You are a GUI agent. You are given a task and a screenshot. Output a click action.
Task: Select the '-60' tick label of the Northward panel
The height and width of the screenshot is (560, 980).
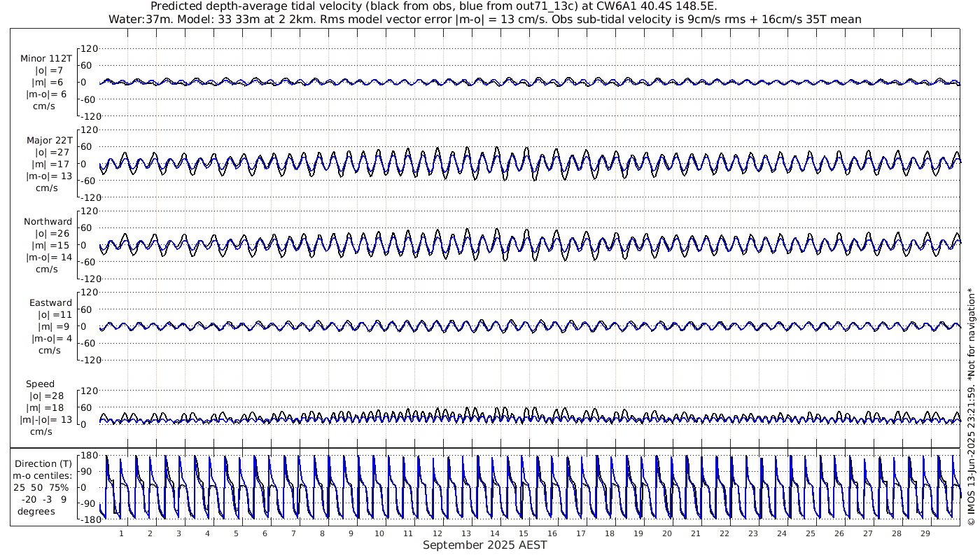click(x=90, y=262)
